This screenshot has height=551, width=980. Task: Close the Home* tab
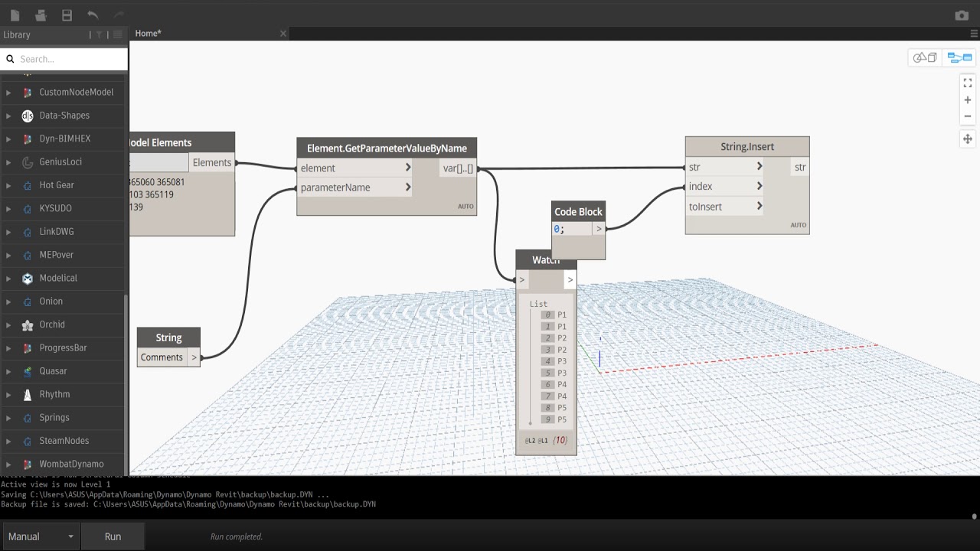(x=283, y=34)
